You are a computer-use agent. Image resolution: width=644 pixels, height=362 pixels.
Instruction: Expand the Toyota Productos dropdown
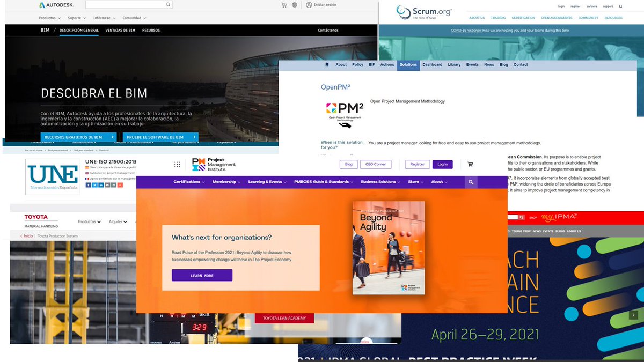[x=90, y=221]
